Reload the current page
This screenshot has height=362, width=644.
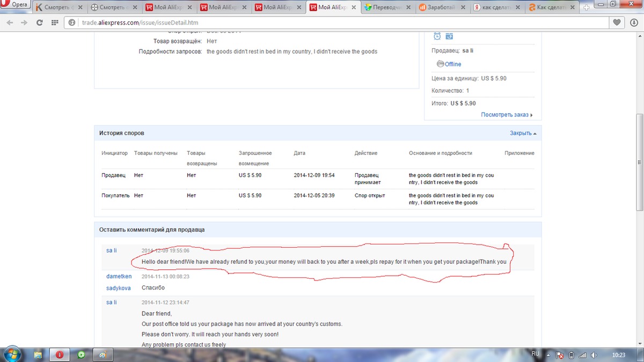[x=39, y=23]
